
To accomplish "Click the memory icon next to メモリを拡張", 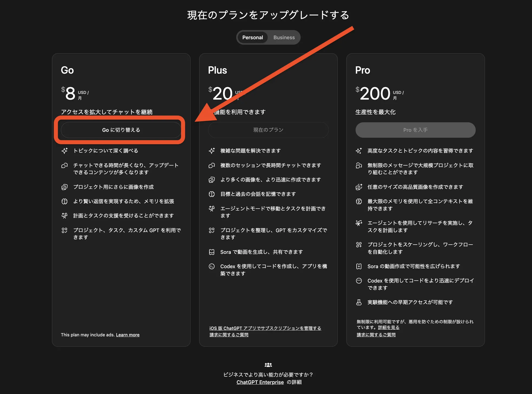I will coord(65,201).
